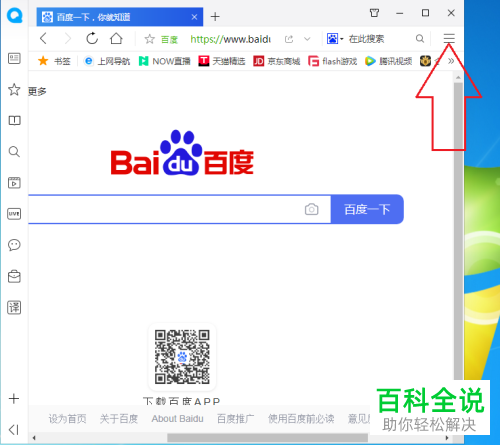Open the chat bubble sidebar icon
The image size is (500, 445).
pos(14,245)
